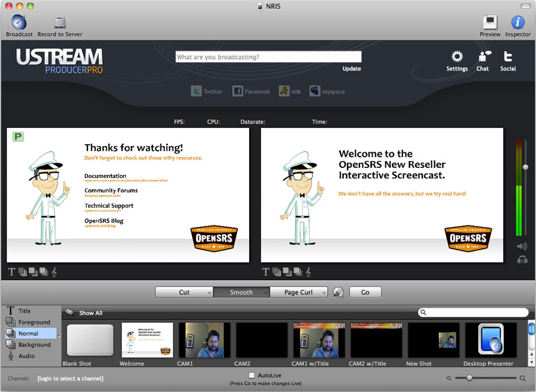Select the Facebook sharing icon
Image resolution: width=536 pixels, height=392 pixels.
tap(237, 91)
